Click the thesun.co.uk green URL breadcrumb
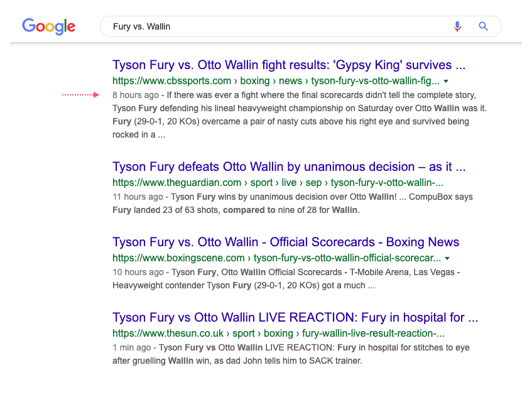The height and width of the screenshot is (397, 532). click(x=278, y=334)
